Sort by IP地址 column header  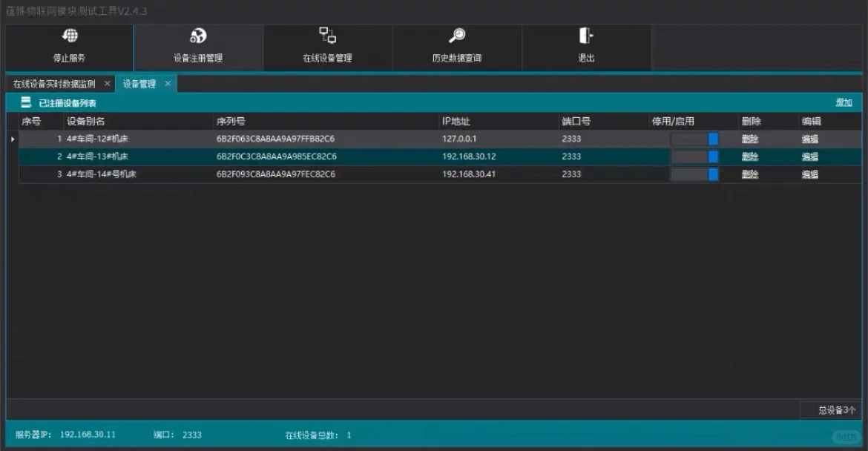point(456,122)
